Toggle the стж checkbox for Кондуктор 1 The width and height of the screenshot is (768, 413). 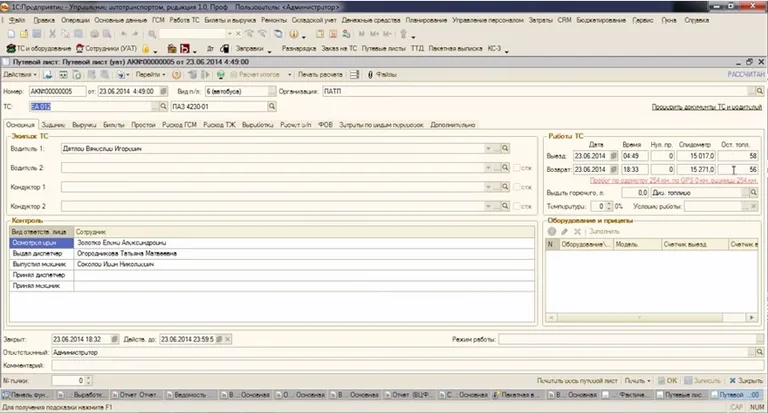(x=515, y=186)
